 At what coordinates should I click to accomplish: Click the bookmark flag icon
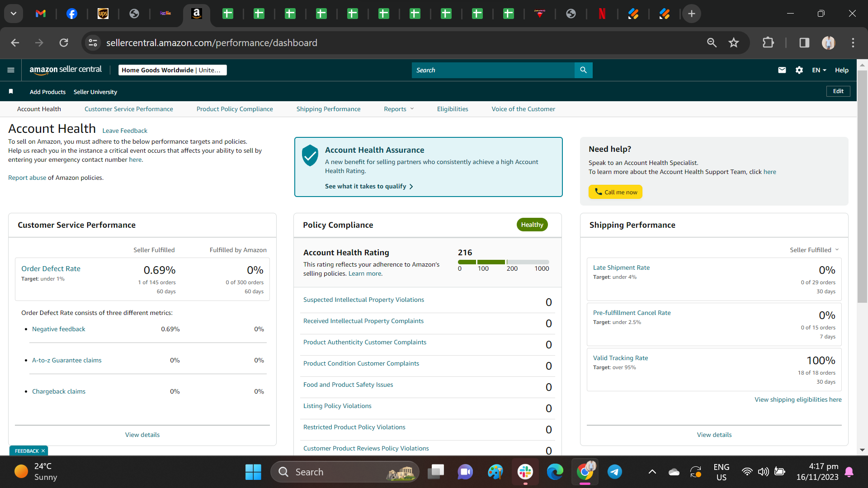(x=11, y=92)
